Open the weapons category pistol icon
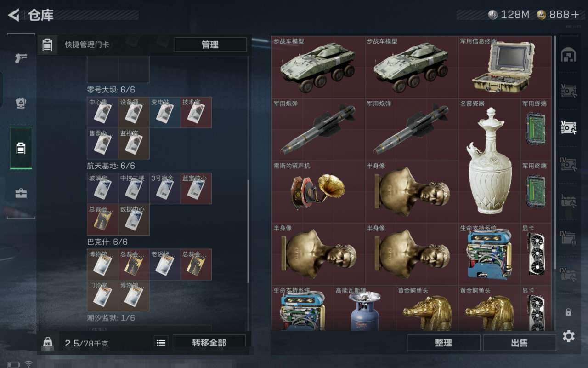Image resolution: width=588 pixels, height=368 pixels. pyautogui.click(x=21, y=58)
